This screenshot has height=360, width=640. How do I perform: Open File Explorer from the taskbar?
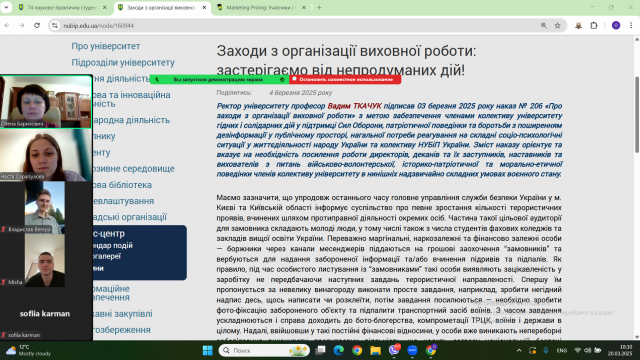tap(376, 350)
